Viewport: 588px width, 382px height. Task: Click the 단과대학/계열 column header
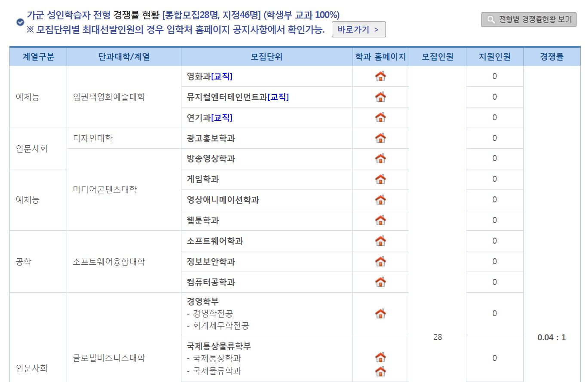pos(124,57)
